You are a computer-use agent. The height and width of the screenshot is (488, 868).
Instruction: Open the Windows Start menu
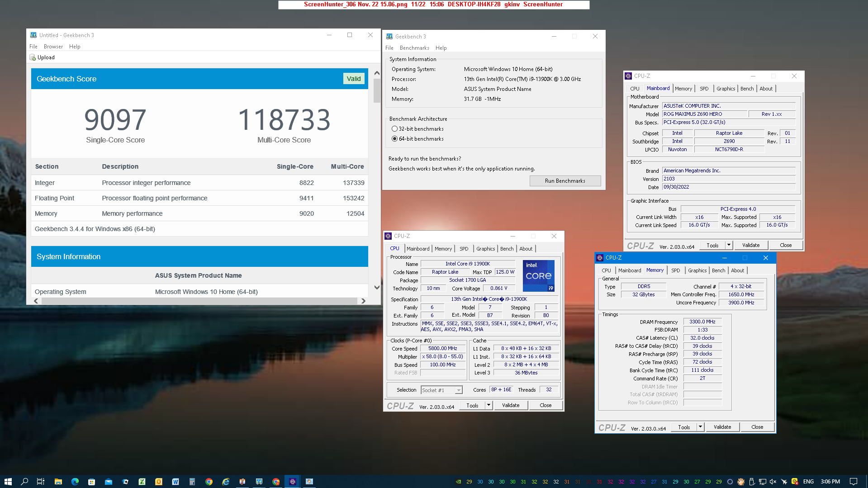[x=8, y=482]
